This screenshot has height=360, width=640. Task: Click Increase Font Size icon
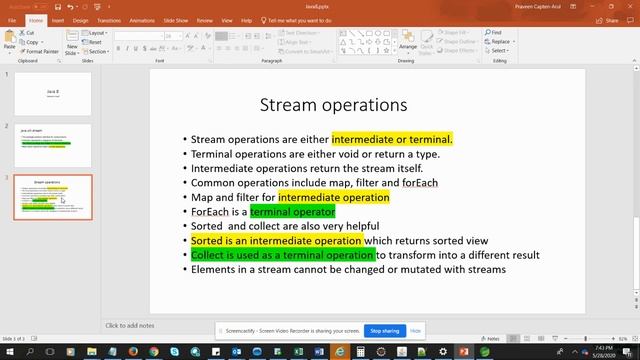point(187,36)
